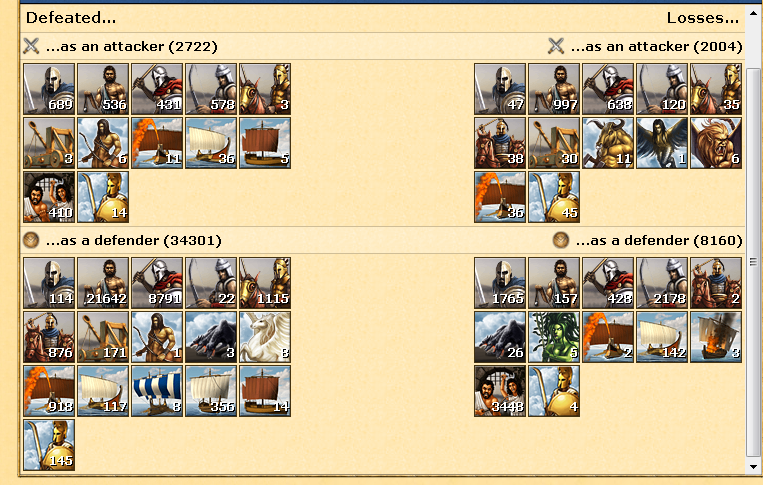Click the shield icon next to defender (8160)

click(x=561, y=240)
